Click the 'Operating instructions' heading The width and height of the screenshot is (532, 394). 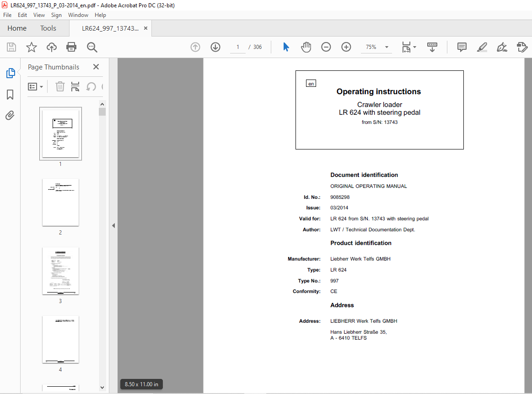point(379,91)
